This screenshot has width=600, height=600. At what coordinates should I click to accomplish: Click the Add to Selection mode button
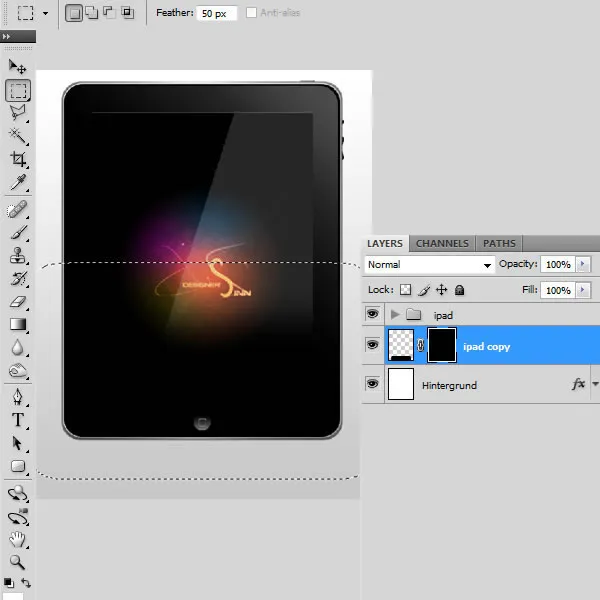[x=91, y=13]
